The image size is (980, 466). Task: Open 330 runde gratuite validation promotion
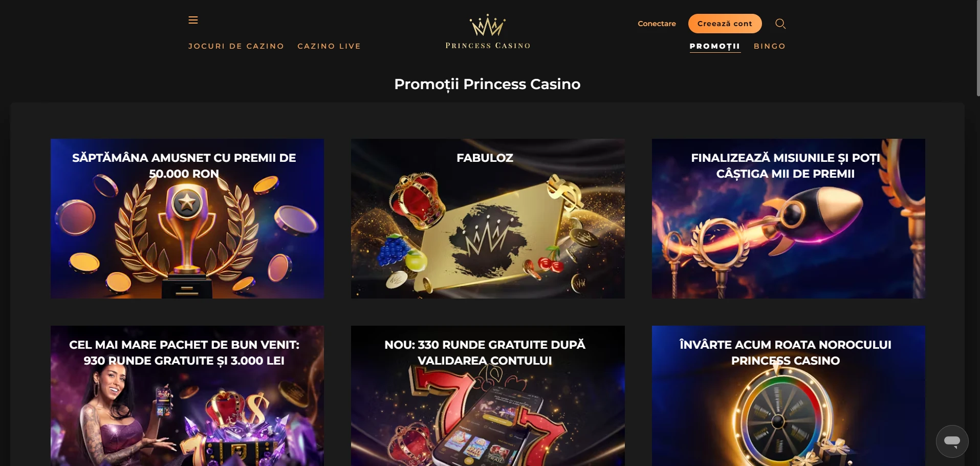488,396
